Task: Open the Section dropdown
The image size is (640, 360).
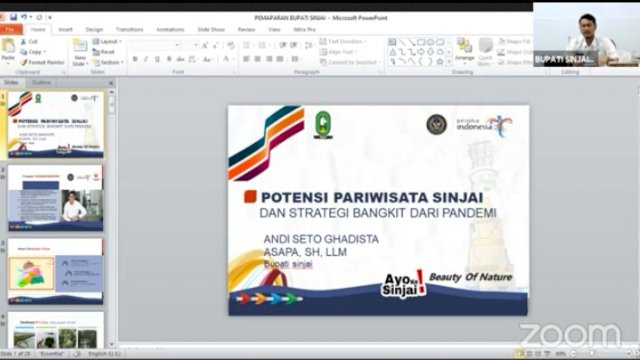Action: (108, 62)
